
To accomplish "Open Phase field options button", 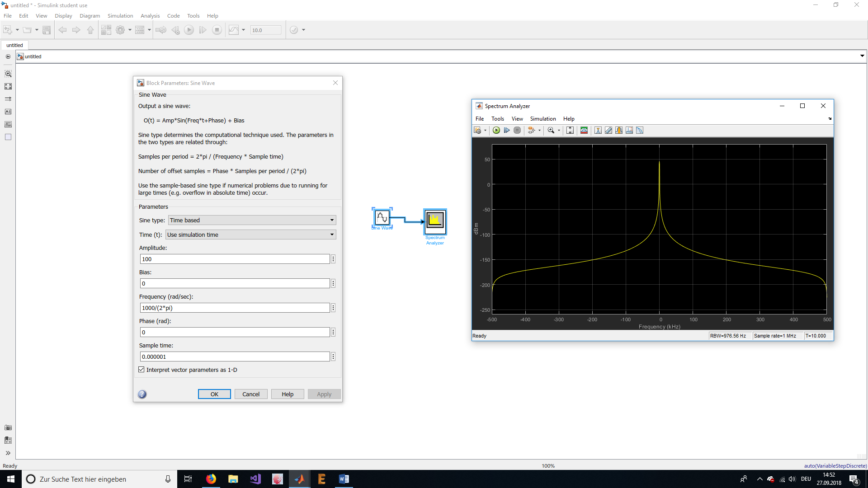I will (x=333, y=333).
